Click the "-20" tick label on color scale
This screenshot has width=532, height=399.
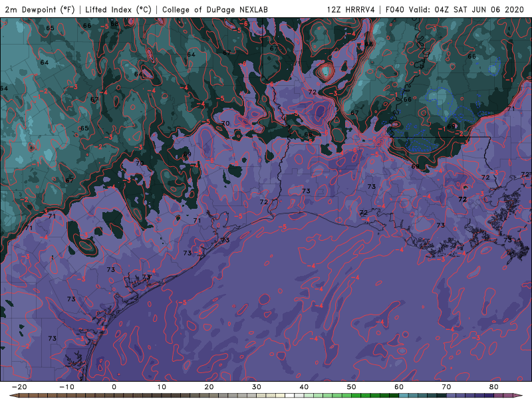tap(19, 387)
